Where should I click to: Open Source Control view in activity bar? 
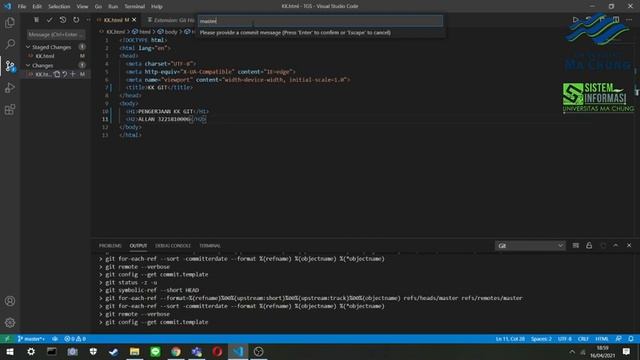(x=10, y=66)
